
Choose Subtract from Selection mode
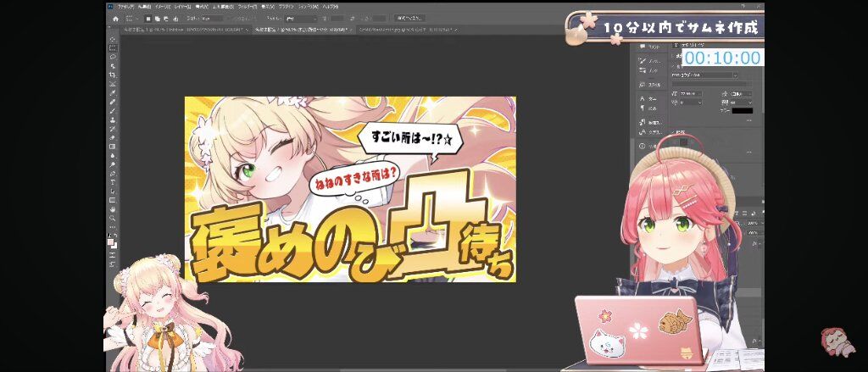166,19
